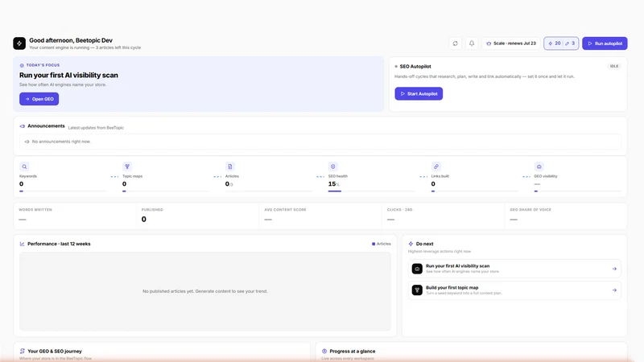Viewport: 644px width, 362px height.
Task: Click the Clicks 28D stat label
Action: pyautogui.click(x=399, y=210)
